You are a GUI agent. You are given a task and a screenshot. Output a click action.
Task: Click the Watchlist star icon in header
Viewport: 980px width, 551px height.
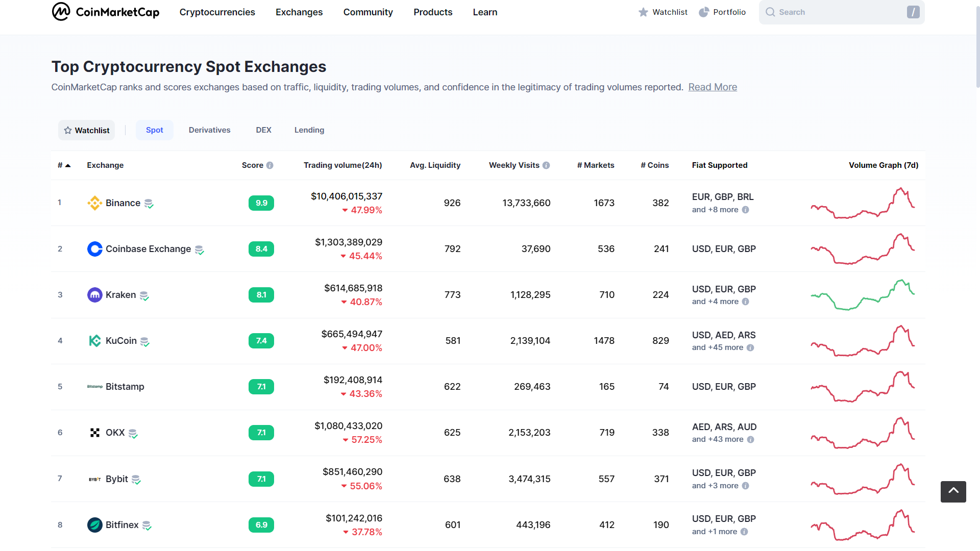(643, 12)
